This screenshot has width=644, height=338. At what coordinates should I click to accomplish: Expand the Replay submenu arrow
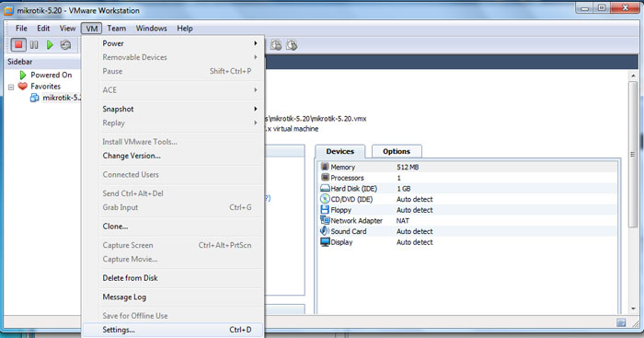coord(256,122)
